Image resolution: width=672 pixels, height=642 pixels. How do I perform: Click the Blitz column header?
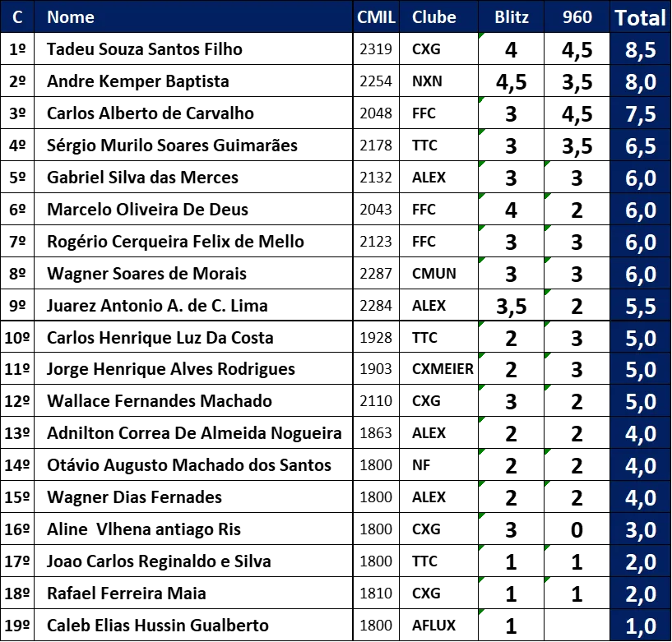(x=512, y=17)
